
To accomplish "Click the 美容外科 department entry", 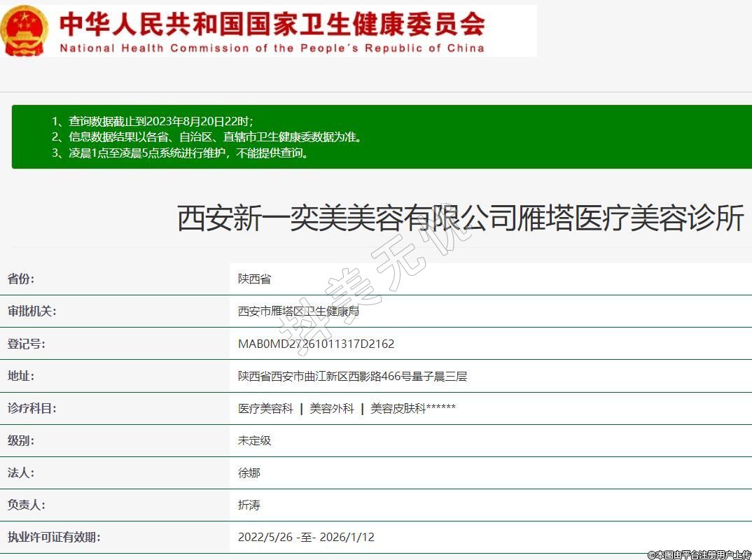I will click(332, 408).
